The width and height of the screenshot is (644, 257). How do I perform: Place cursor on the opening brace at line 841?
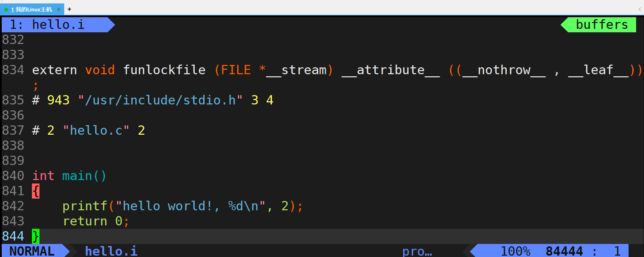point(36,191)
